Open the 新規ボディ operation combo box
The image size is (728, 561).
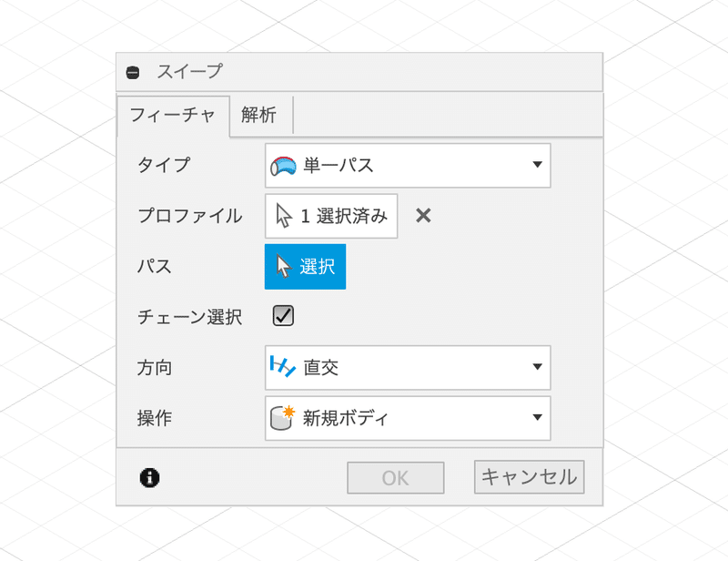(408, 418)
